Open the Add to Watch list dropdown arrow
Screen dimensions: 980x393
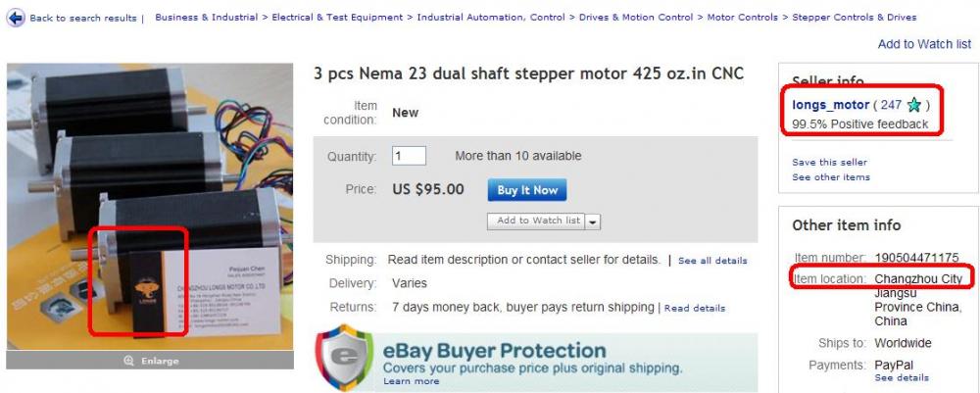tap(593, 221)
